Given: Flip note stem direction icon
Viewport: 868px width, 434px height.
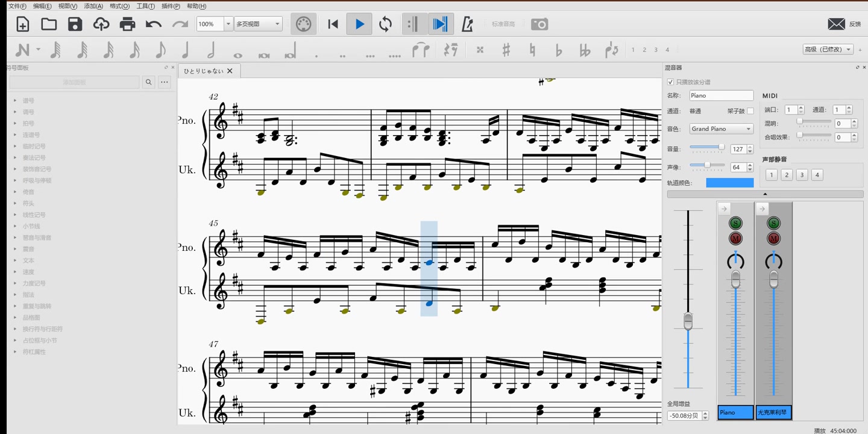Looking at the screenshot, I should point(611,50).
